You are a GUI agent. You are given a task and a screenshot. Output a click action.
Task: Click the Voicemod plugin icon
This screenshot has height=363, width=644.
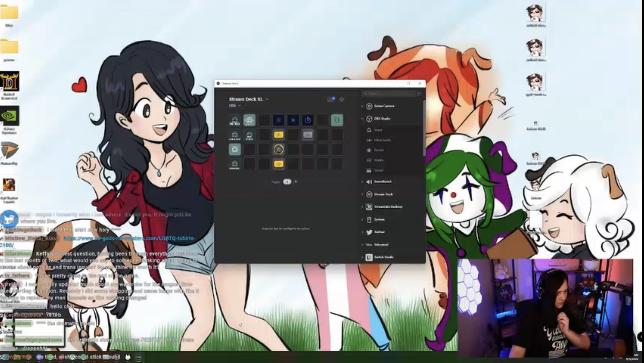point(369,245)
